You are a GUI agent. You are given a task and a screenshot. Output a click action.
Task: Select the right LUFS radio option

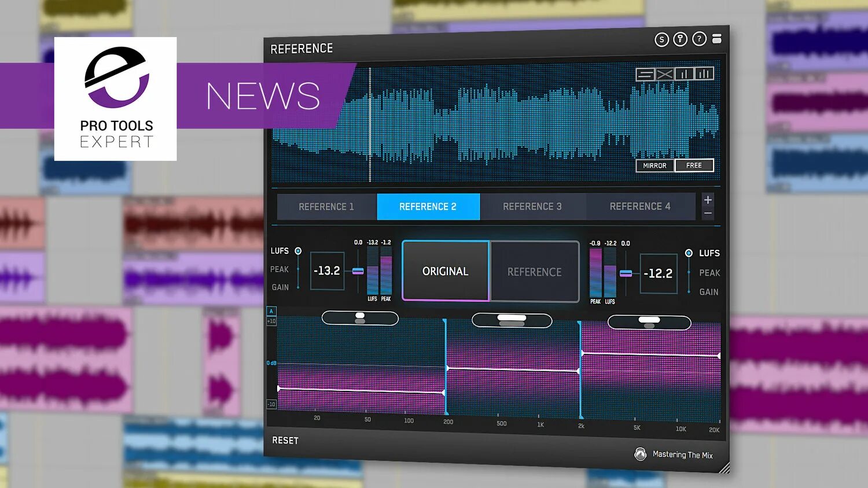[x=689, y=253]
